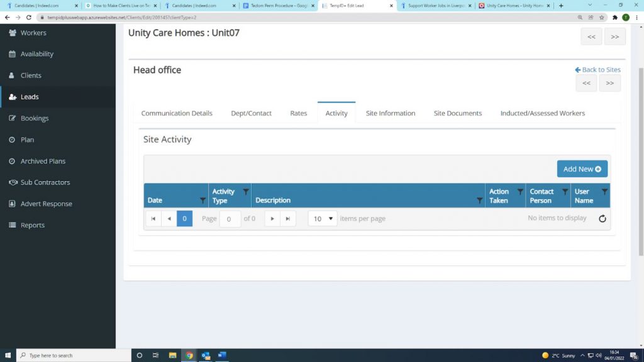This screenshot has height=362, width=644.
Task: Go to the first page of the grid
Action: pos(153,219)
